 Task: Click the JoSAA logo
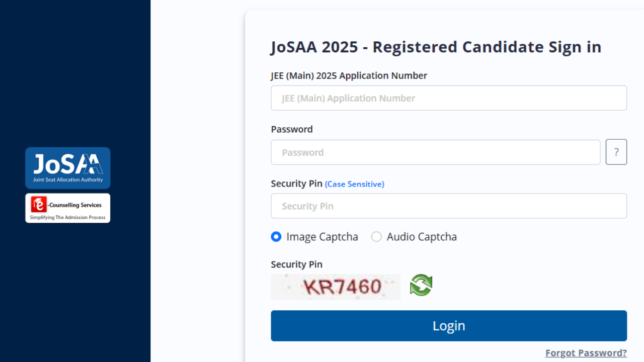[x=68, y=164]
